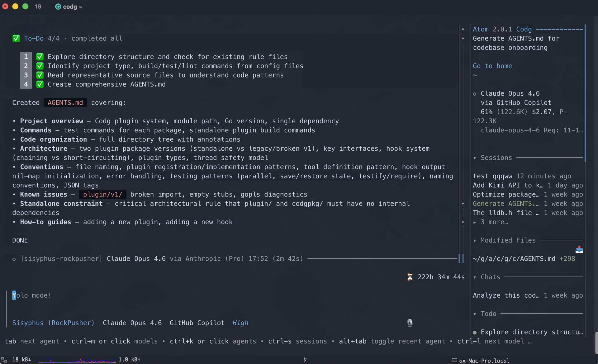Open the plugin/v1/ path reference
598x364 pixels.
102,194
